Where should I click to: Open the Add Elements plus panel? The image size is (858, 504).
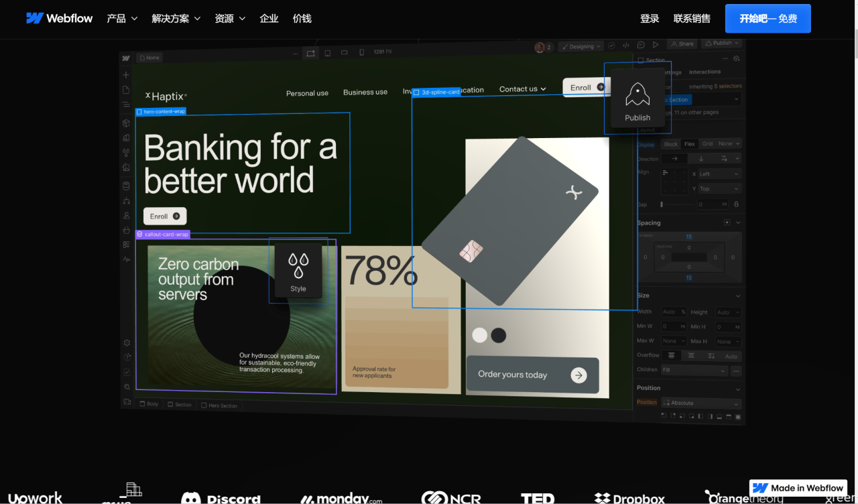[x=126, y=75]
